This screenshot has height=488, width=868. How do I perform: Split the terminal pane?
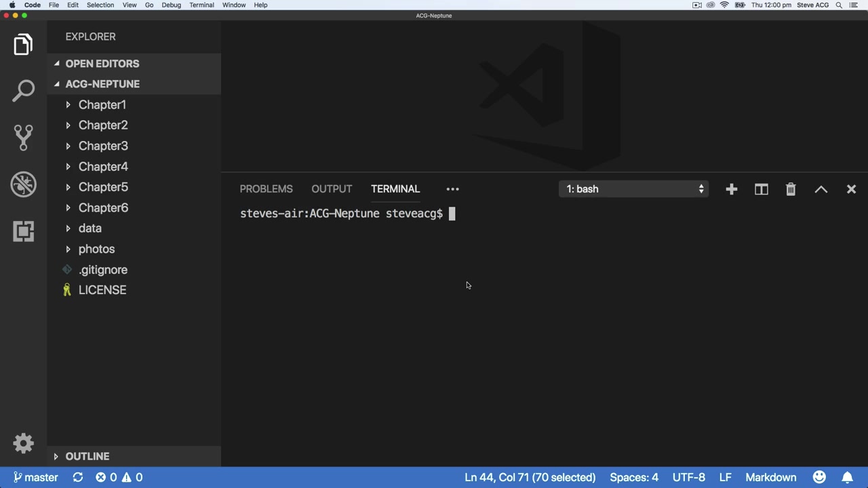(761, 189)
